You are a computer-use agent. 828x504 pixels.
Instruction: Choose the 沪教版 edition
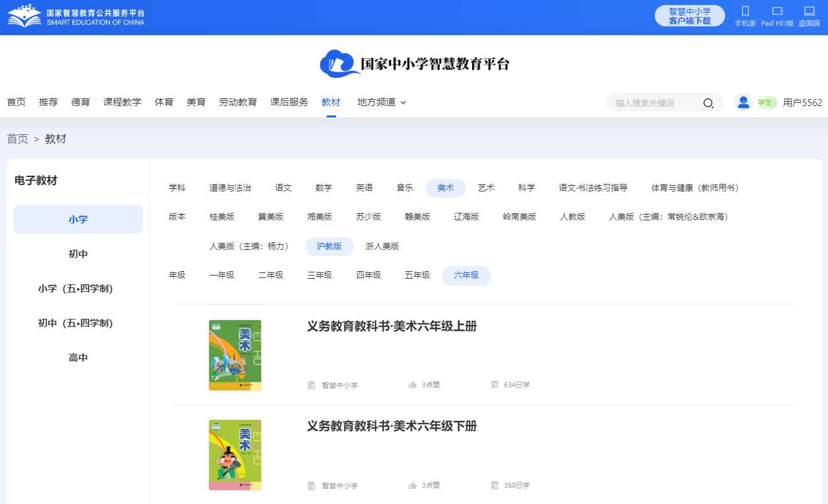pos(330,246)
